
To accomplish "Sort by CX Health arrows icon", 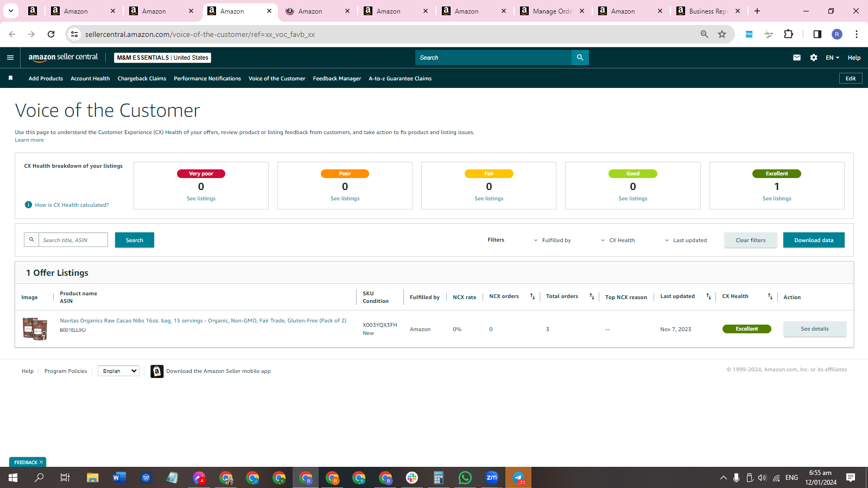I will (x=770, y=296).
